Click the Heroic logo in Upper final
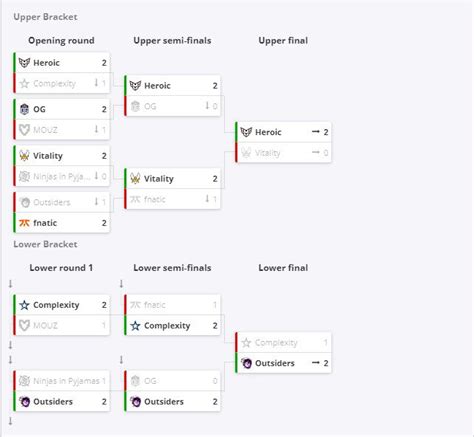The width and height of the screenshot is (474, 437). [246, 132]
